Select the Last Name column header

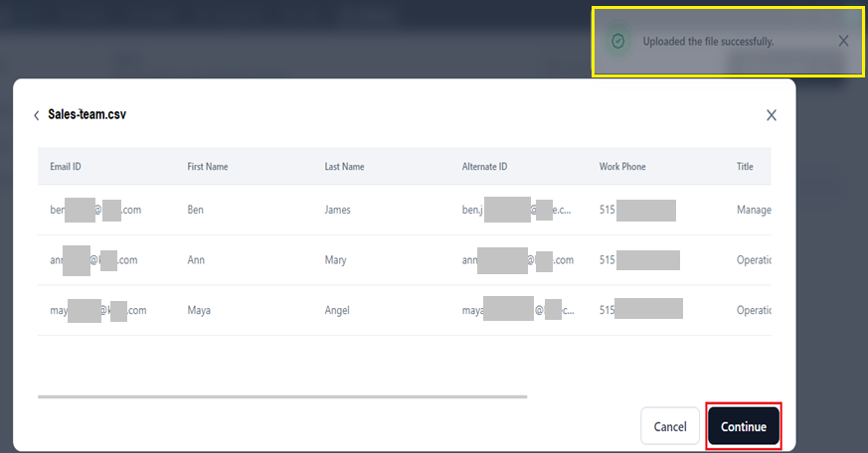(x=344, y=167)
